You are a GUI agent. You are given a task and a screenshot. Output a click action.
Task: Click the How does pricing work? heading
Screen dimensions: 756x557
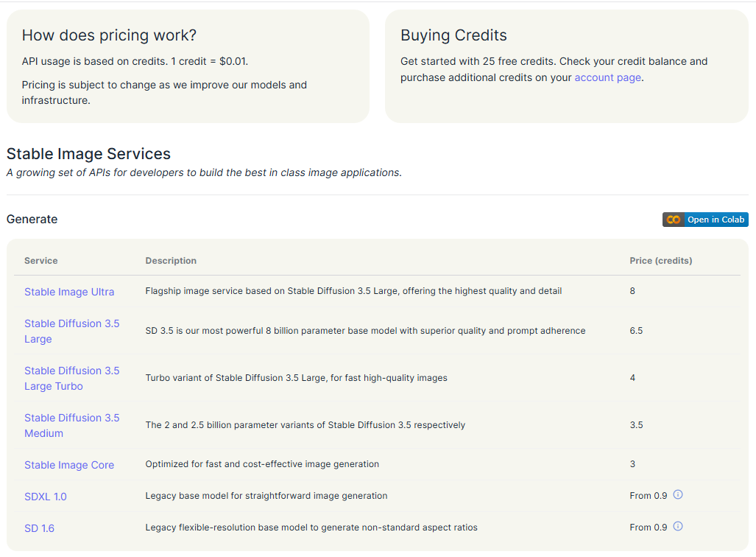[x=110, y=35]
